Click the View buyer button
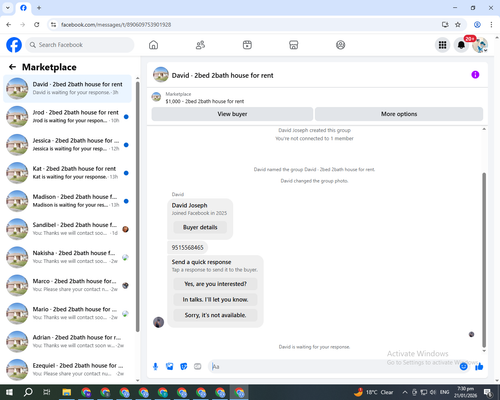The height and width of the screenshot is (400, 500). click(x=232, y=114)
